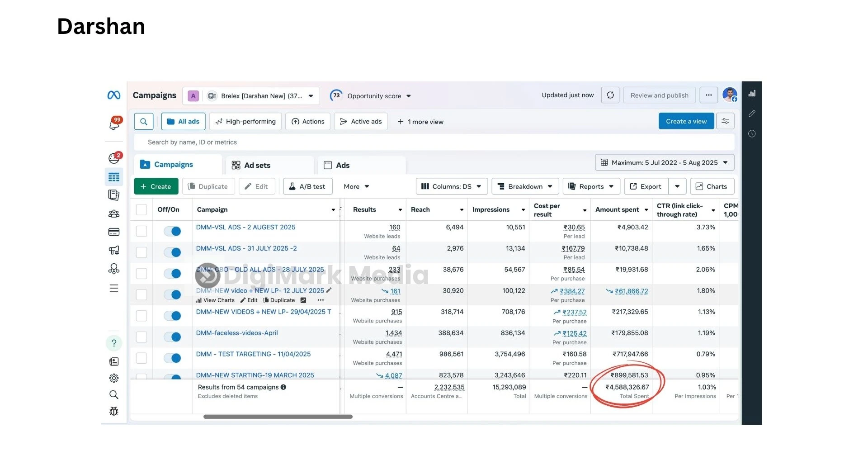
Task: Tick the checkbox for DMM-faceless-videos-April
Action: coord(142,337)
